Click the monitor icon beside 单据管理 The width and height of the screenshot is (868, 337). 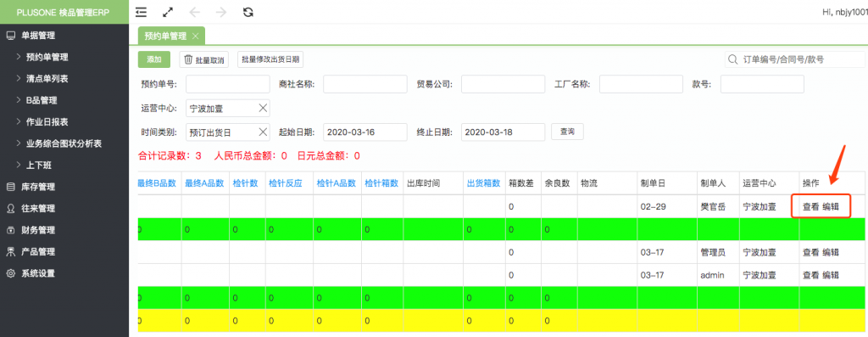point(10,36)
